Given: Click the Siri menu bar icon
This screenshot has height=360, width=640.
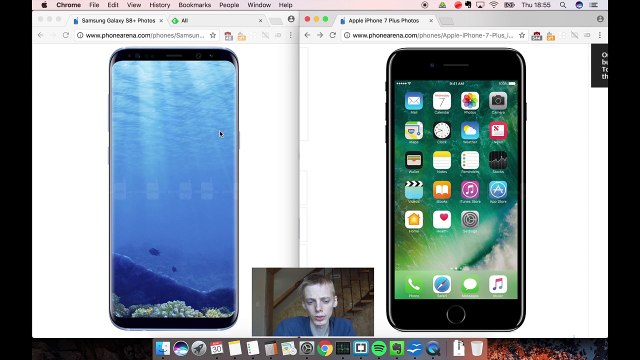Looking at the screenshot, I should pyautogui.click(x=579, y=5).
